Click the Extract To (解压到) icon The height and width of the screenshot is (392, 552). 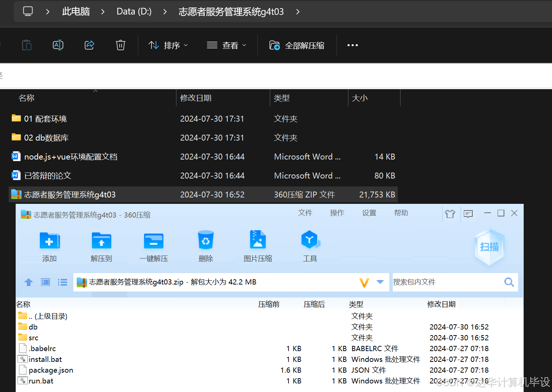click(102, 241)
